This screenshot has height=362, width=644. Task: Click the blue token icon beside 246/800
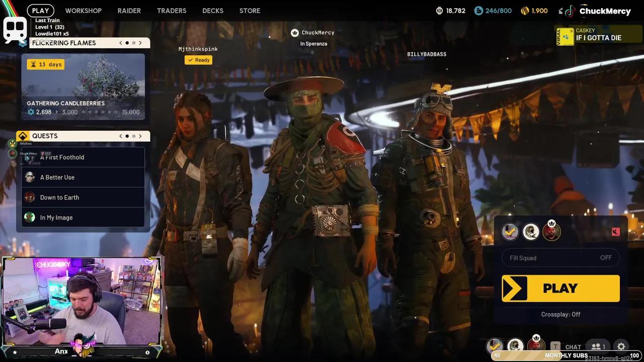478,11
